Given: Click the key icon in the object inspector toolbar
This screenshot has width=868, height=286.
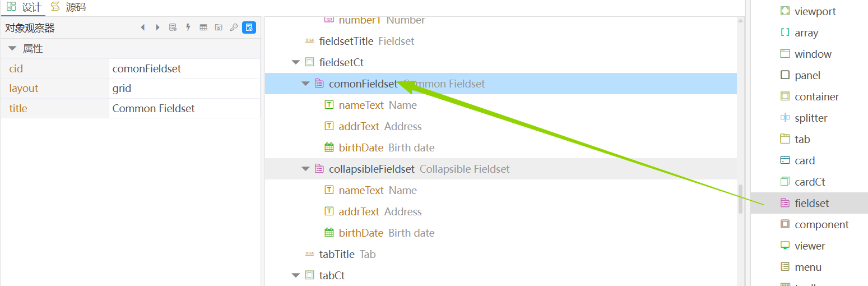Looking at the screenshot, I should point(234,27).
